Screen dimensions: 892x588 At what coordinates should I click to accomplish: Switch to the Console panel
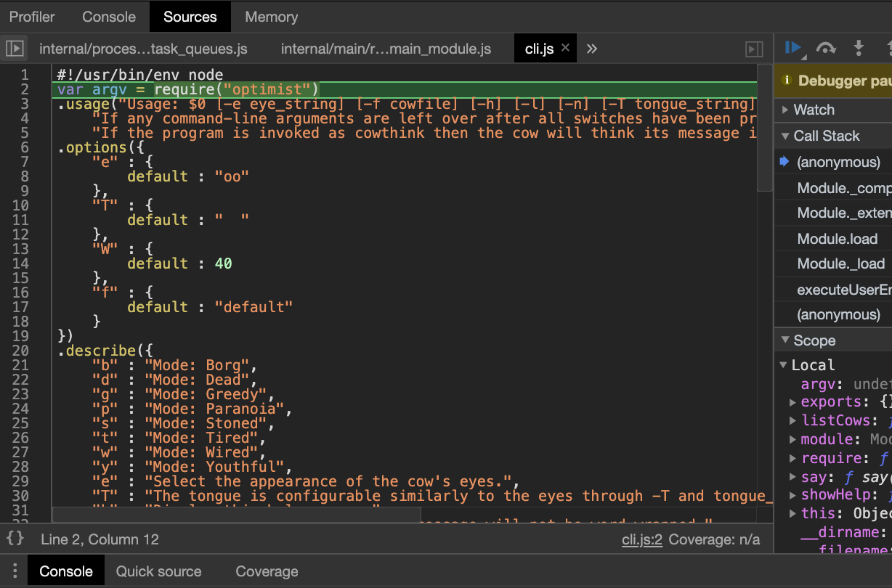[x=109, y=16]
